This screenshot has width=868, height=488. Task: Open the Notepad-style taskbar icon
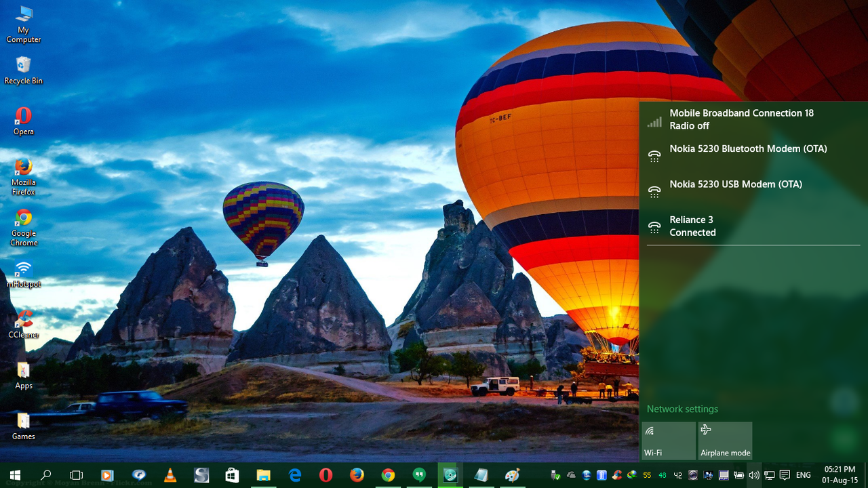pos(481,475)
